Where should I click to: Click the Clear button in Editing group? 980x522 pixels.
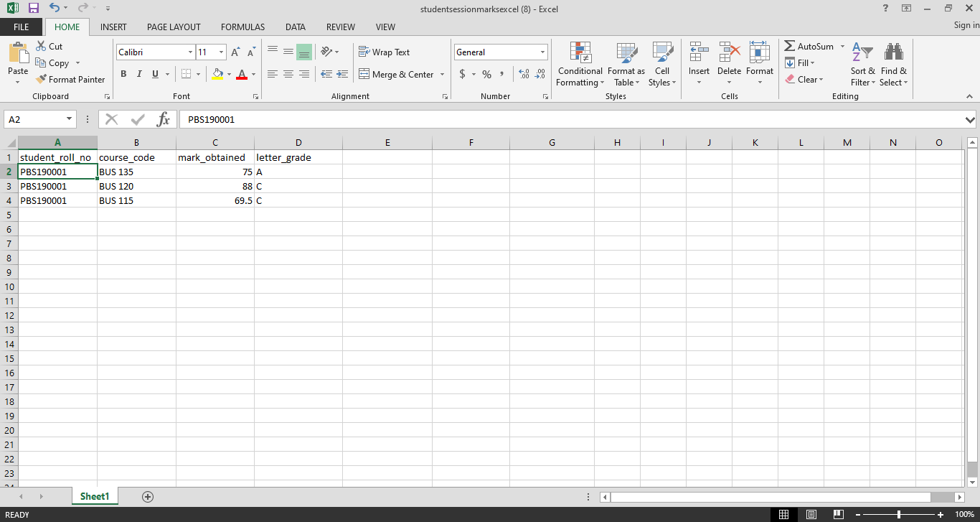pos(804,79)
